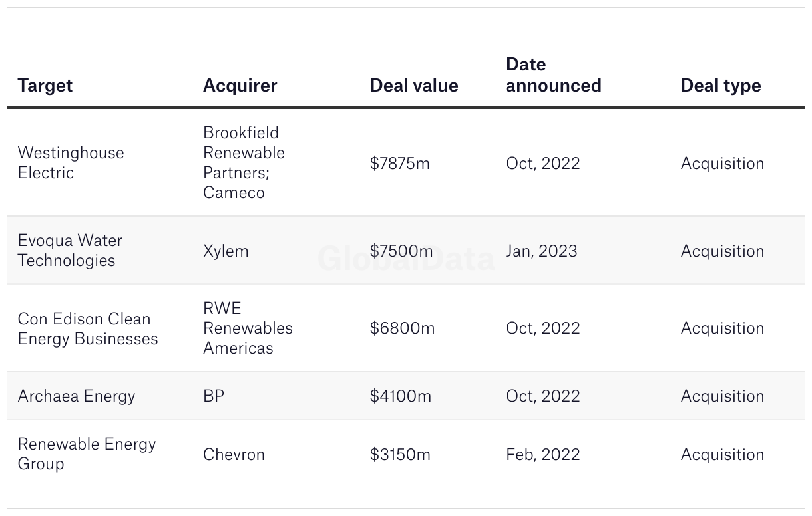
Task: Click the Target column header
Action: pyautogui.click(x=45, y=86)
